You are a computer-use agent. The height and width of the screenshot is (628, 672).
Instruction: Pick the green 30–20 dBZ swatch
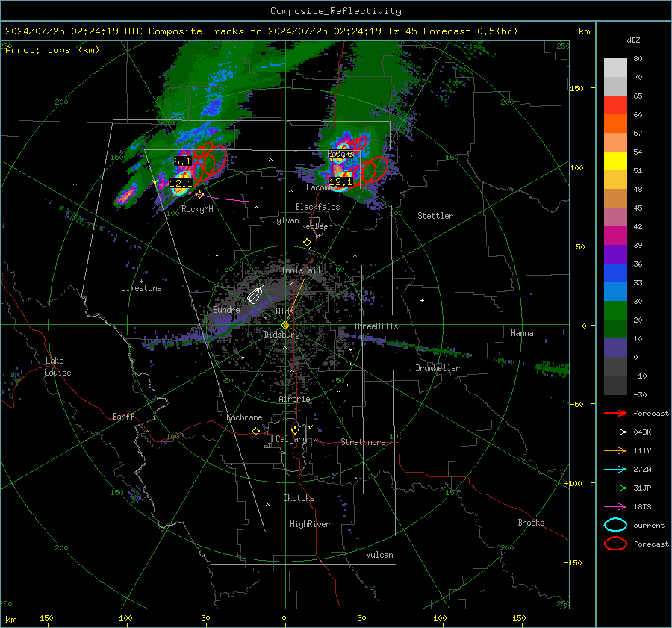615,311
